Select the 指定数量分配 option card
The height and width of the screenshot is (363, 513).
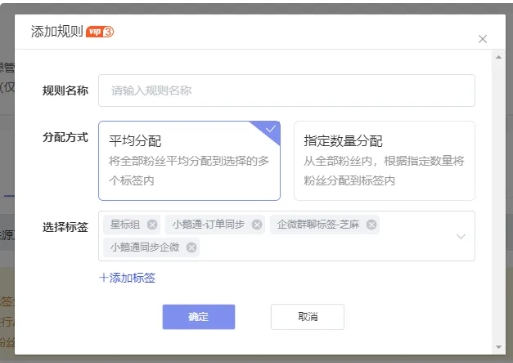click(x=384, y=161)
